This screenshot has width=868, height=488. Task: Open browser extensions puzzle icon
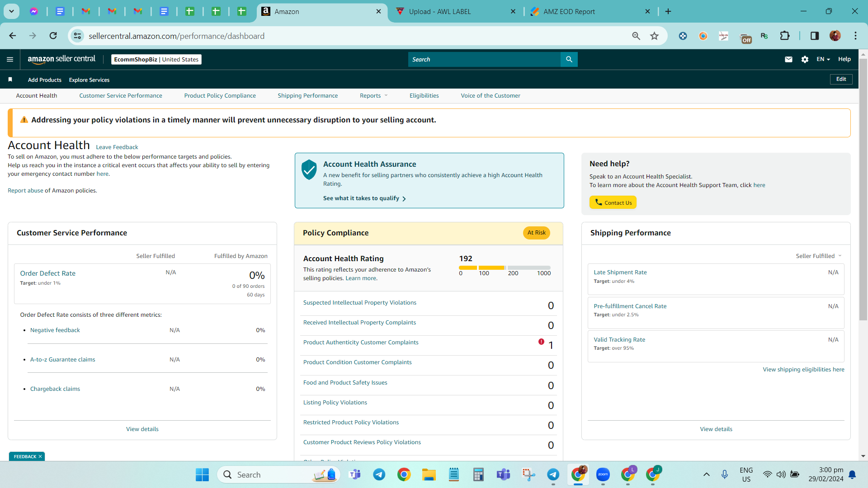[785, 36]
